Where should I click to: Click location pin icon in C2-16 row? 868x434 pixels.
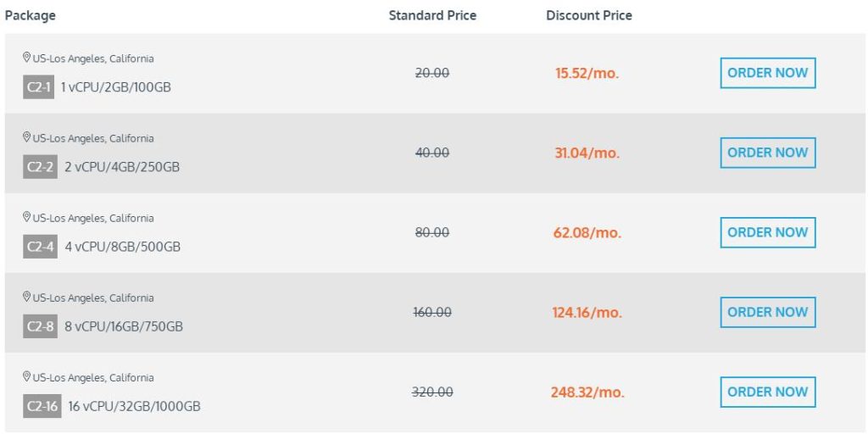click(x=26, y=376)
